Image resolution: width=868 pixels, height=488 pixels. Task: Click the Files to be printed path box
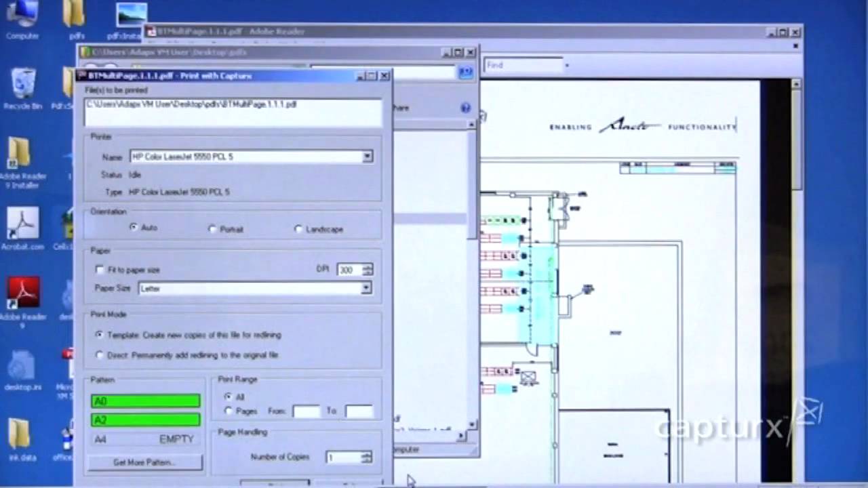[x=233, y=112]
